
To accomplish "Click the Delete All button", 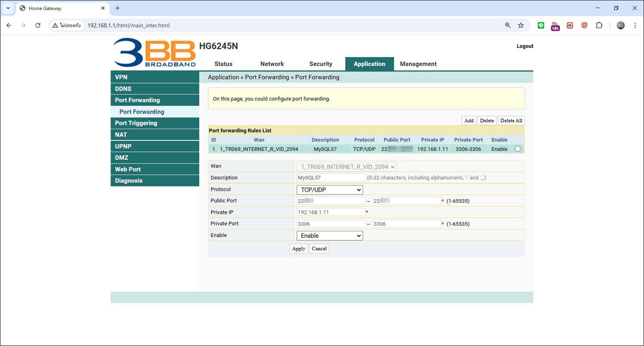I will [511, 121].
